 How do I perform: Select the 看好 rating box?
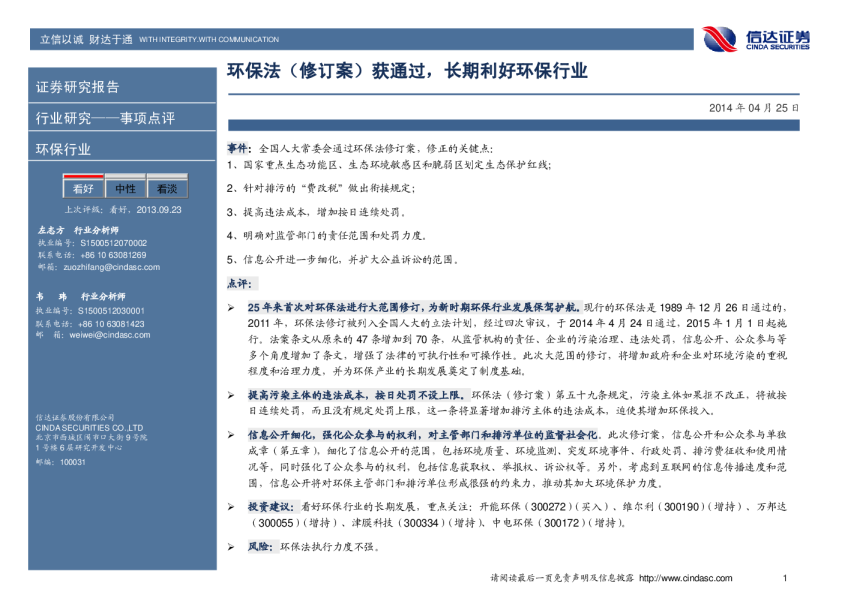coord(82,189)
